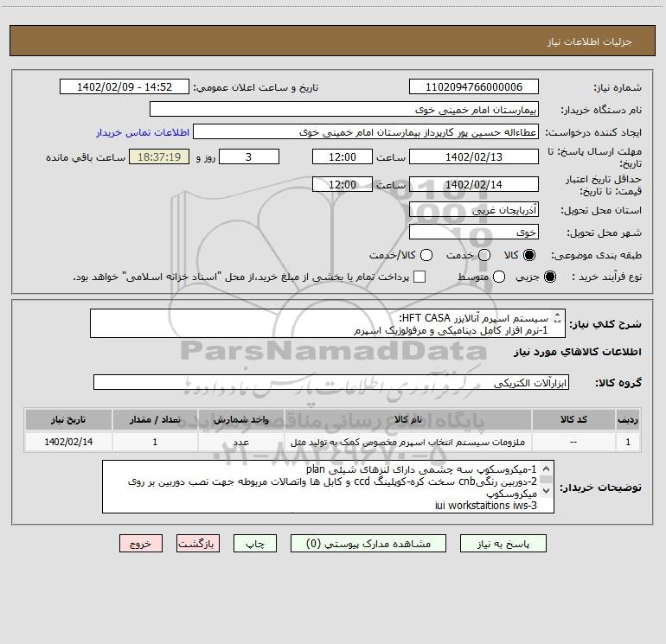666x644 pixels.
Task: Click the واحد شمارش column header
Action: [240, 419]
